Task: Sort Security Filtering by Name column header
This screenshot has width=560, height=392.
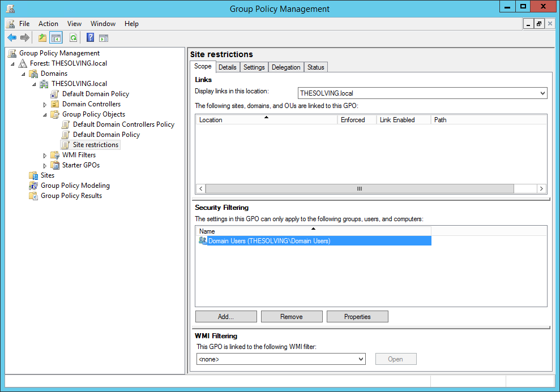Action: click(x=313, y=231)
